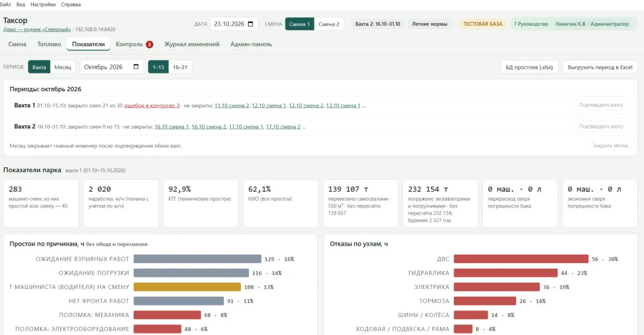
Task: Choose the 1–15 day range
Action: pos(158,67)
